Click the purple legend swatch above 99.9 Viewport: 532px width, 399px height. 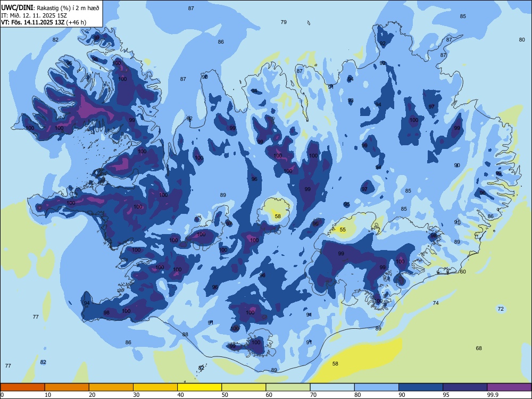point(509,387)
